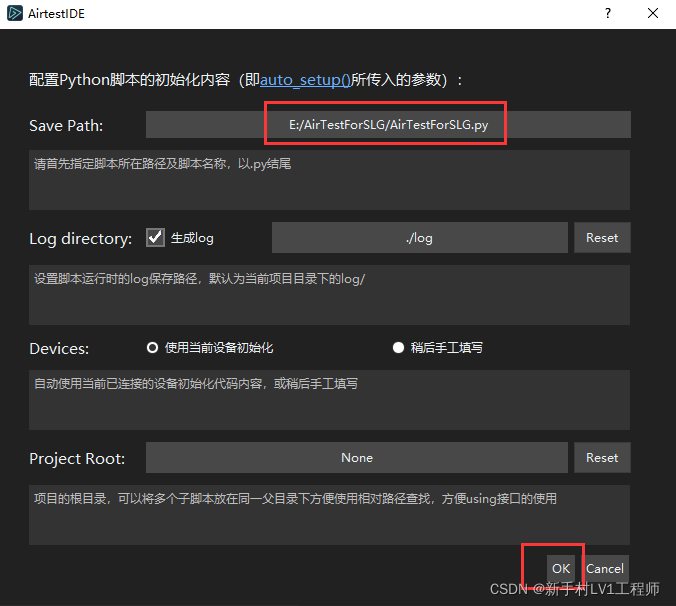Viewport: 676px width, 606px height.
Task: Click the Project Root: label
Action: pos(77,459)
